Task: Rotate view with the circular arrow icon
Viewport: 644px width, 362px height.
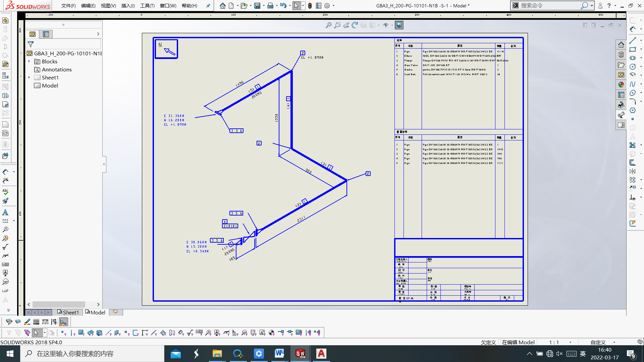Action: pos(355,25)
